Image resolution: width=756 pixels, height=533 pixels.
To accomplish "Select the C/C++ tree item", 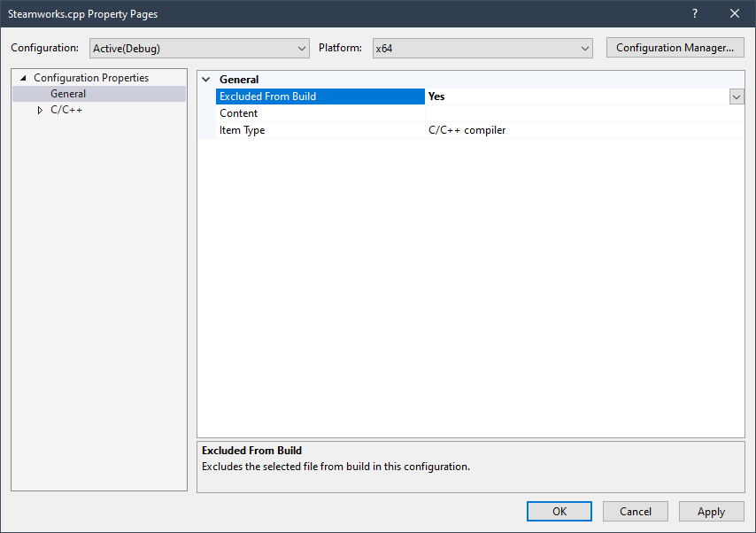I will coord(66,110).
